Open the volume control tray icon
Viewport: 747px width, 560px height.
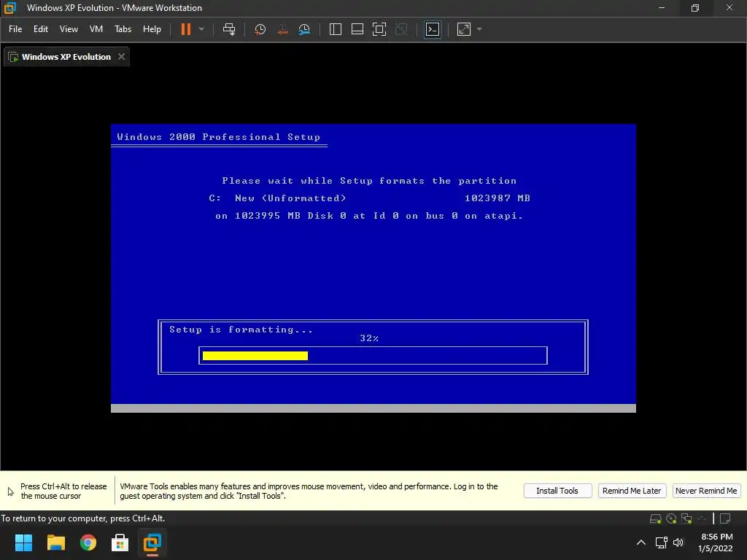point(678,542)
